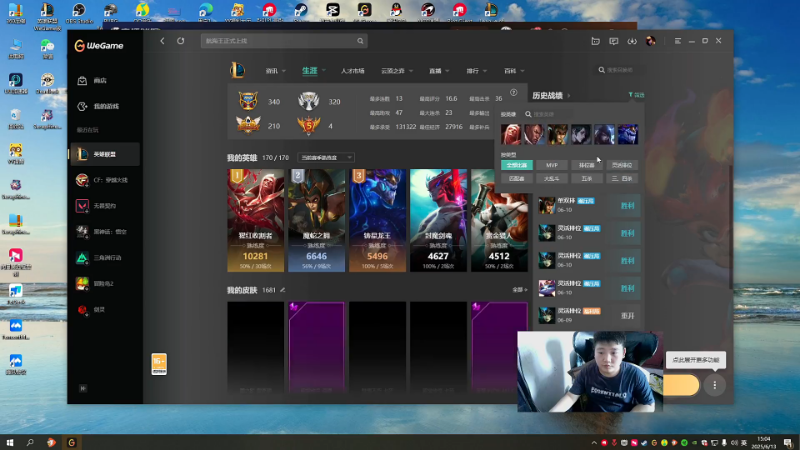Viewport: 800px width, 450px height.
Task: Open the 铸星龙王 5496 hero card
Action: (x=378, y=220)
